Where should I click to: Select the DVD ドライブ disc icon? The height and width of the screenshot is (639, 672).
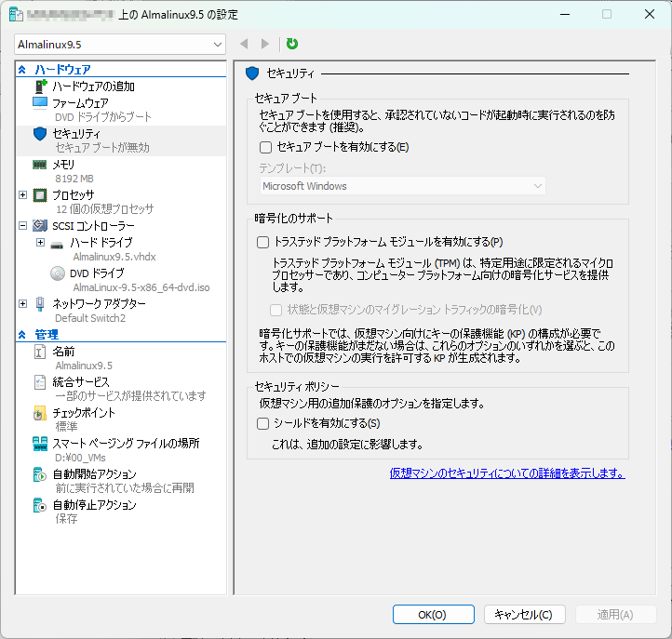(x=58, y=273)
